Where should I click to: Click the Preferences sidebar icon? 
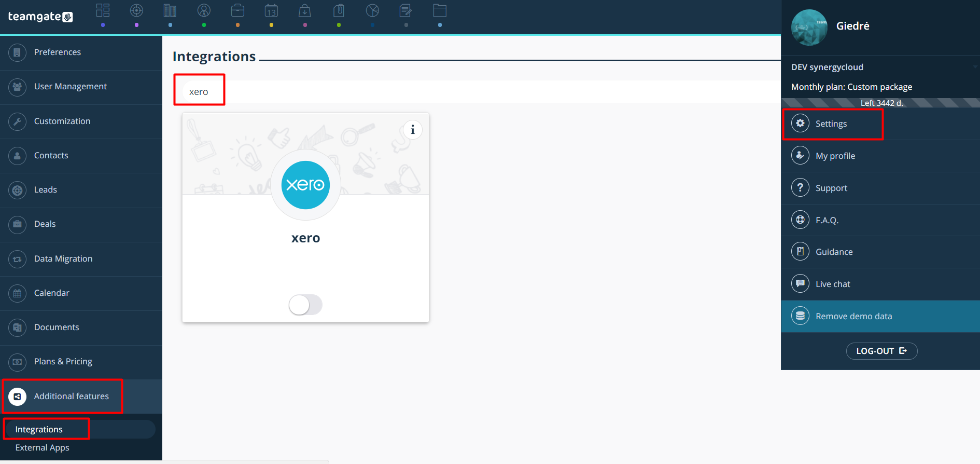point(17,52)
